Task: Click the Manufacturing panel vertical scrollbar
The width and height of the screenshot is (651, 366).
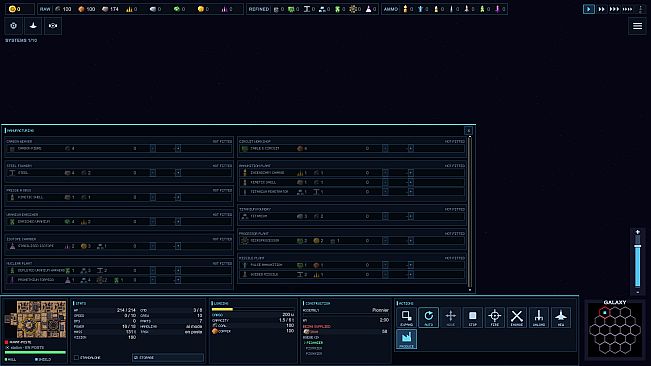Action: coord(470,212)
